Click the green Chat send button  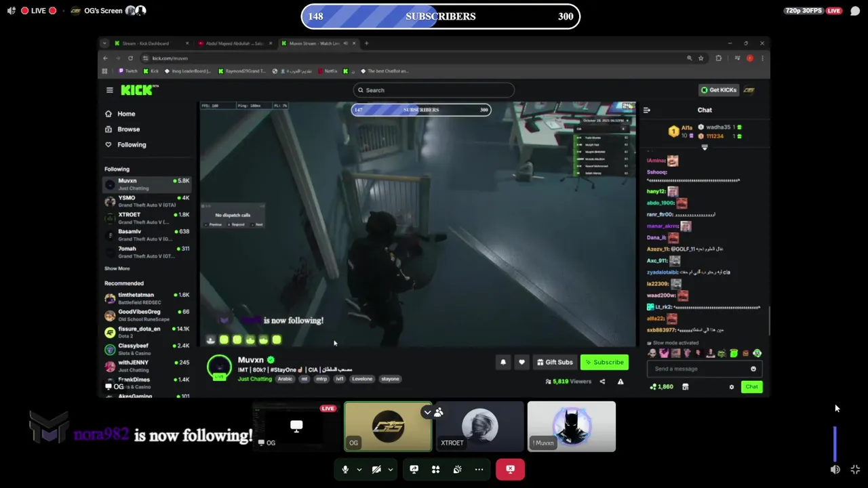point(751,387)
